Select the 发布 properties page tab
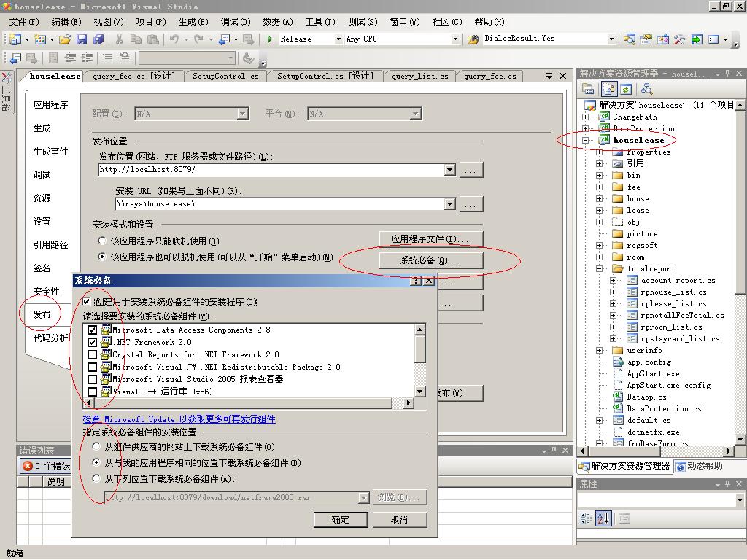Screen dimensions: 747x560 [x=42, y=315]
